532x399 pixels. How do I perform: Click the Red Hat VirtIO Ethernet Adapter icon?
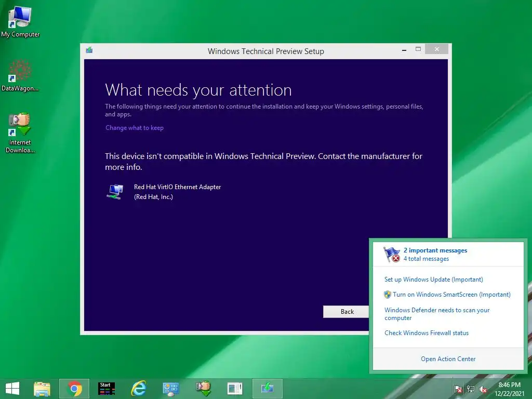(x=115, y=192)
